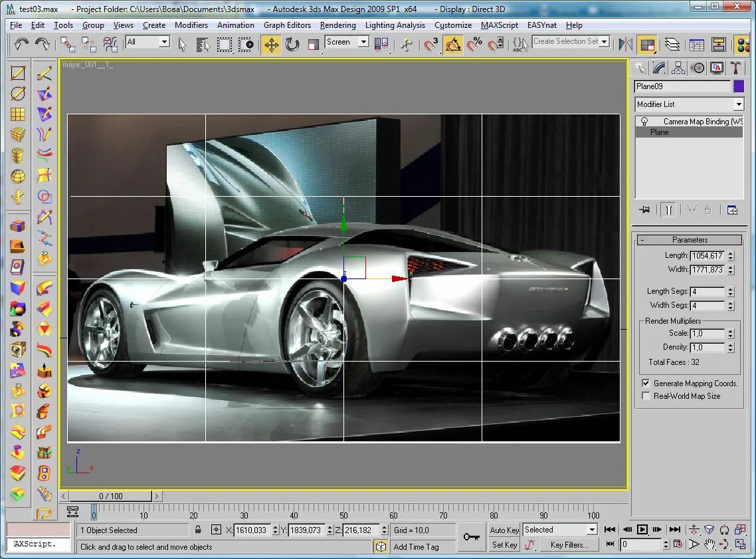756x559 pixels.
Task: Toggle the Selection Lock padlock icon
Action: (198, 530)
